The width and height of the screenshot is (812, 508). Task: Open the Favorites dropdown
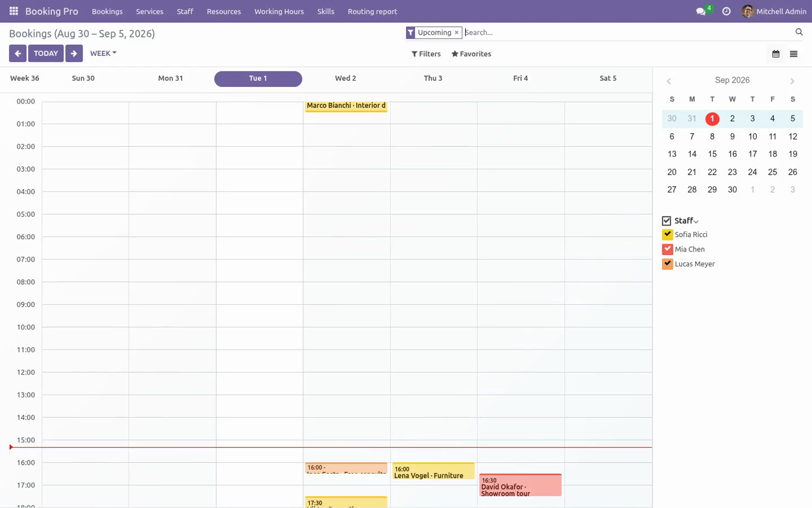[471, 54]
